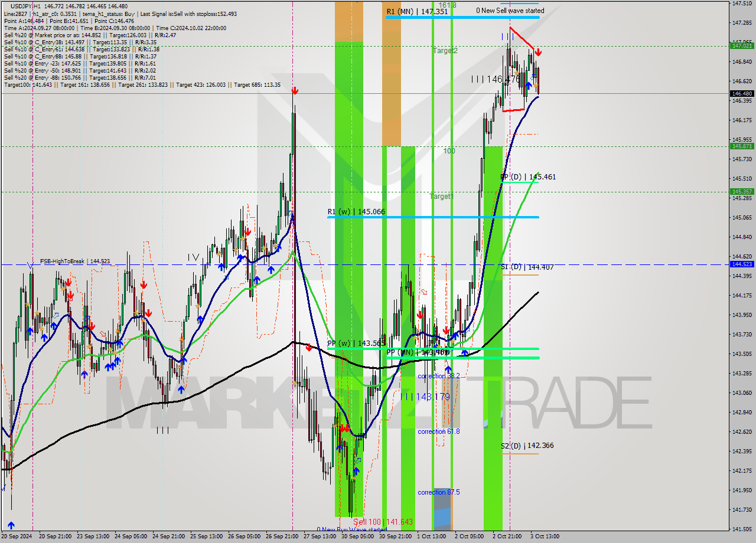The height and width of the screenshot is (543, 756).
Task: Select the correction 38.2 label
Action: (x=439, y=376)
